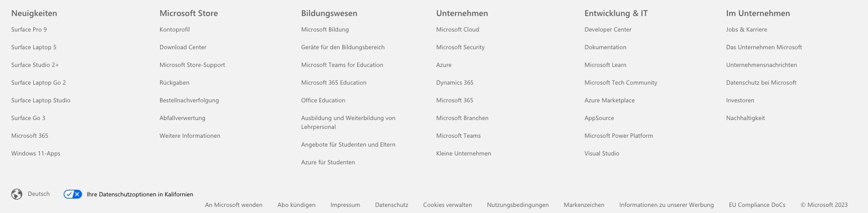Open the Surface Pro 9 link
The height and width of the screenshot is (213, 868).
click(29, 30)
